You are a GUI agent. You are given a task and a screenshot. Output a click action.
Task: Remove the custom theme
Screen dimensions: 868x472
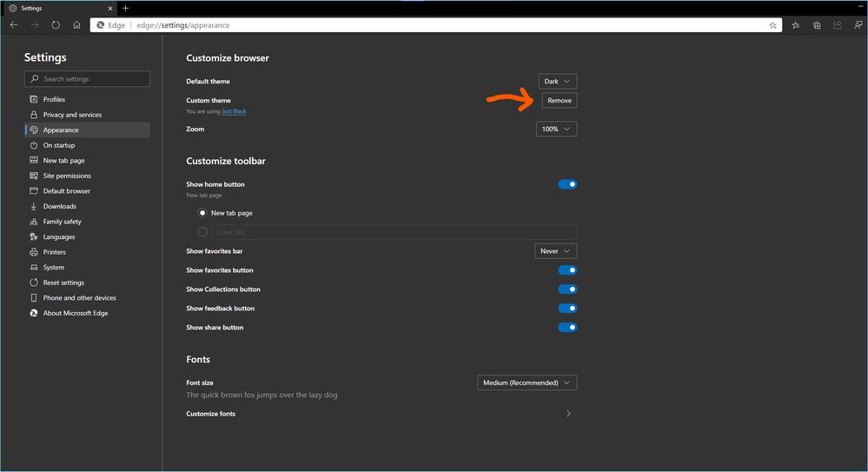(x=559, y=100)
